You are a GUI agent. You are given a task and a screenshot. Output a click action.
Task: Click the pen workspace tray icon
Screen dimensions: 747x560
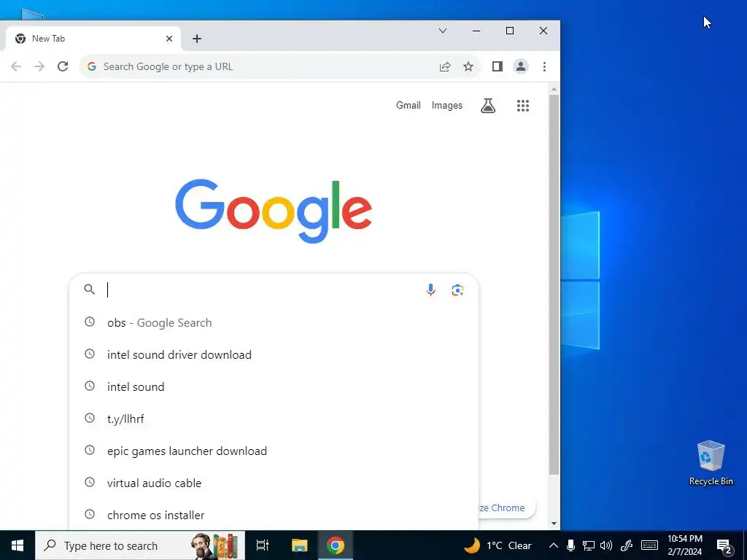pos(627,545)
